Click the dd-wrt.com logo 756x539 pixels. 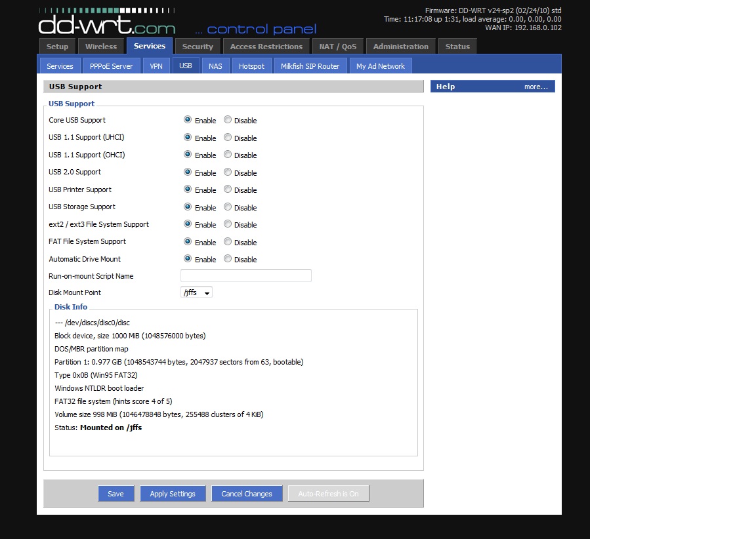(x=107, y=25)
